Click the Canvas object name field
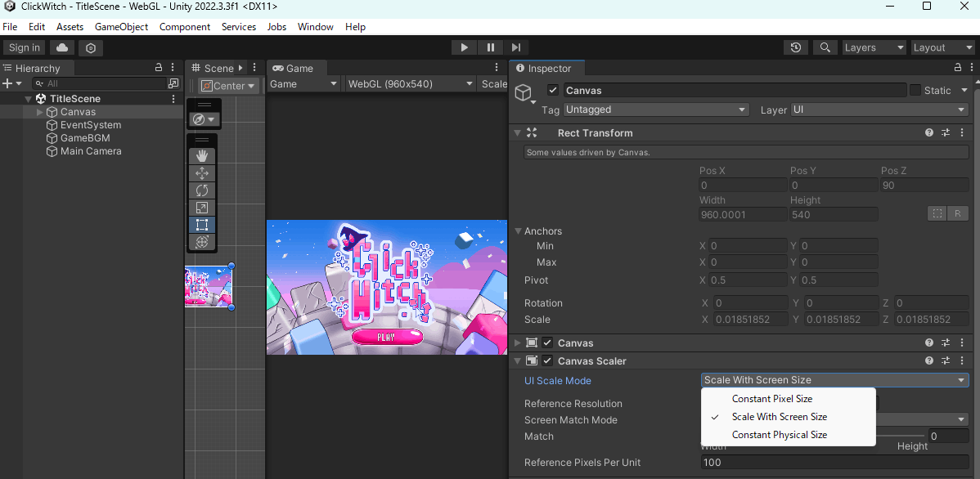Viewport: 980px width, 479px height. tap(735, 91)
